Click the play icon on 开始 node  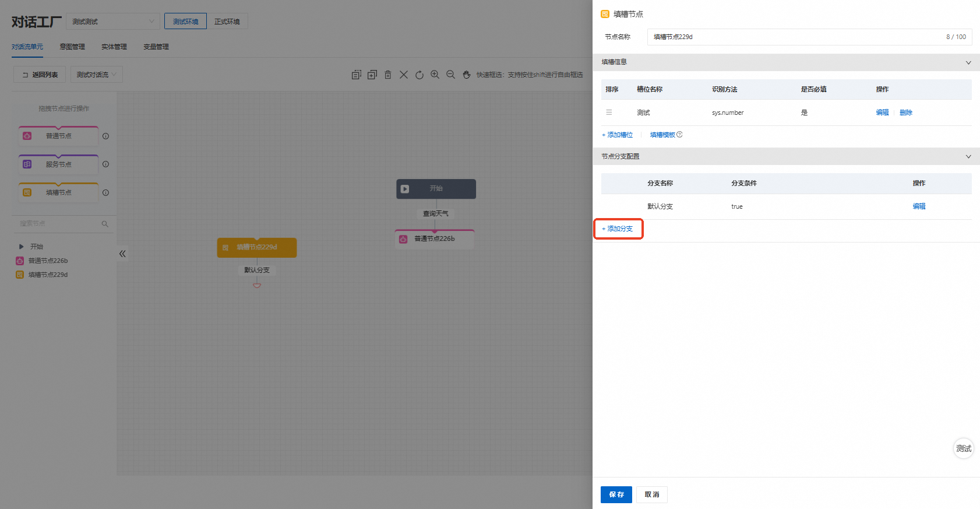pyautogui.click(x=405, y=189)
